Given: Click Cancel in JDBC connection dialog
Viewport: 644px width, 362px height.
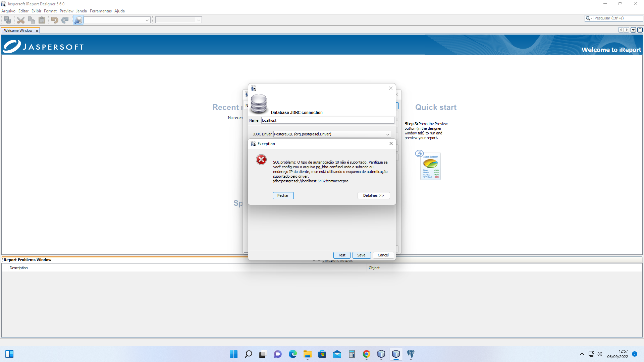Looking at the screenshot, I should [383, 255].
